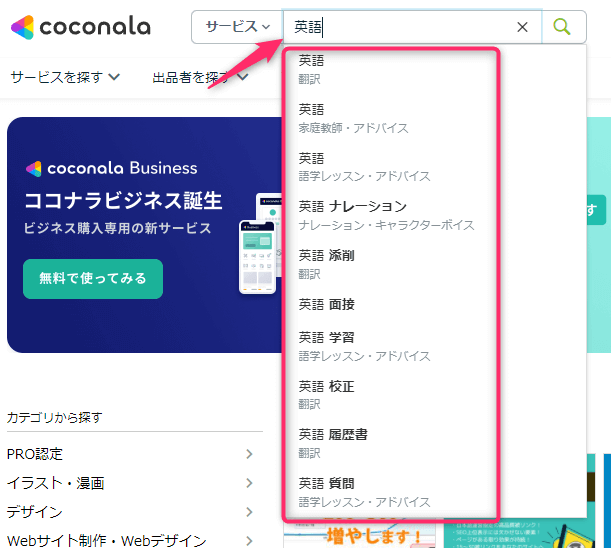
Task: Expand the Webサイト制作・Webデザイン chevron
Action: [x=249, y=541]
